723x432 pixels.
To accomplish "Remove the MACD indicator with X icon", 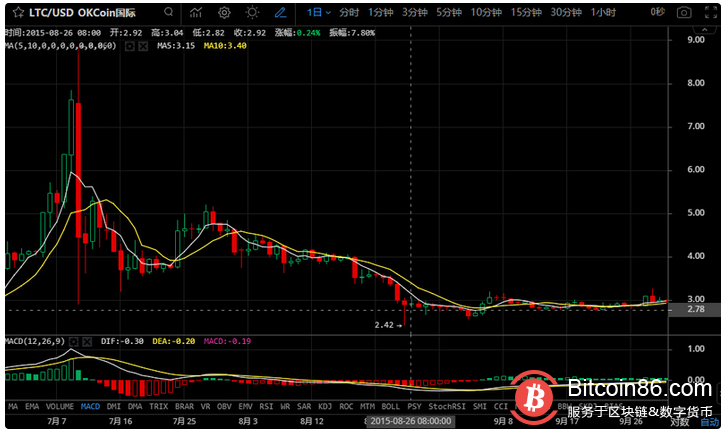I will click(87, 342).
